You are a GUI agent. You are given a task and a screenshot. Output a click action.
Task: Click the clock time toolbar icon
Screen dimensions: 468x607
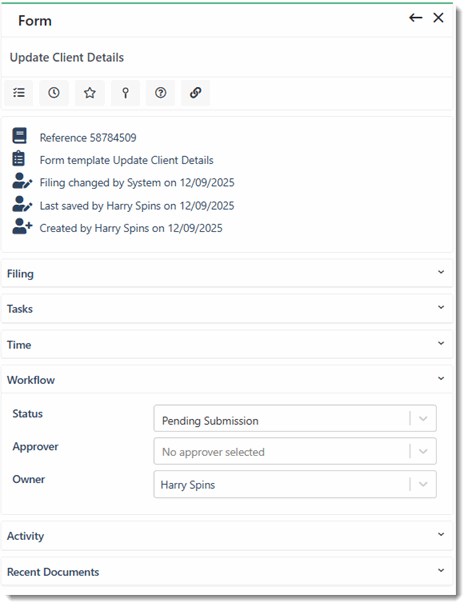(54, 93)
